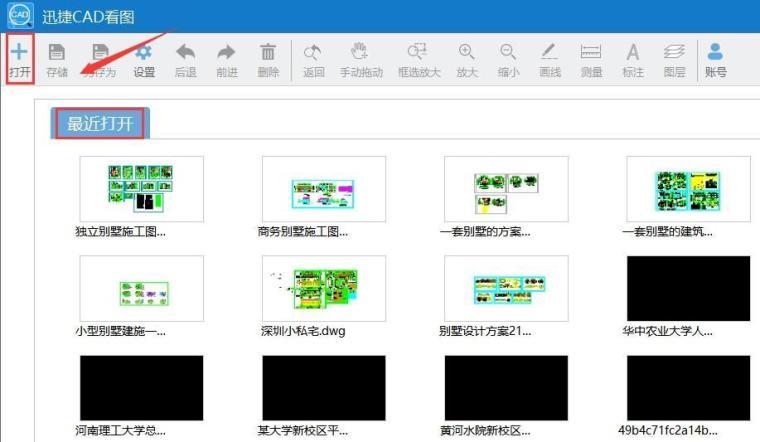Open the 独立别墅施工图 drawing thumbnail

pos(141,189)
